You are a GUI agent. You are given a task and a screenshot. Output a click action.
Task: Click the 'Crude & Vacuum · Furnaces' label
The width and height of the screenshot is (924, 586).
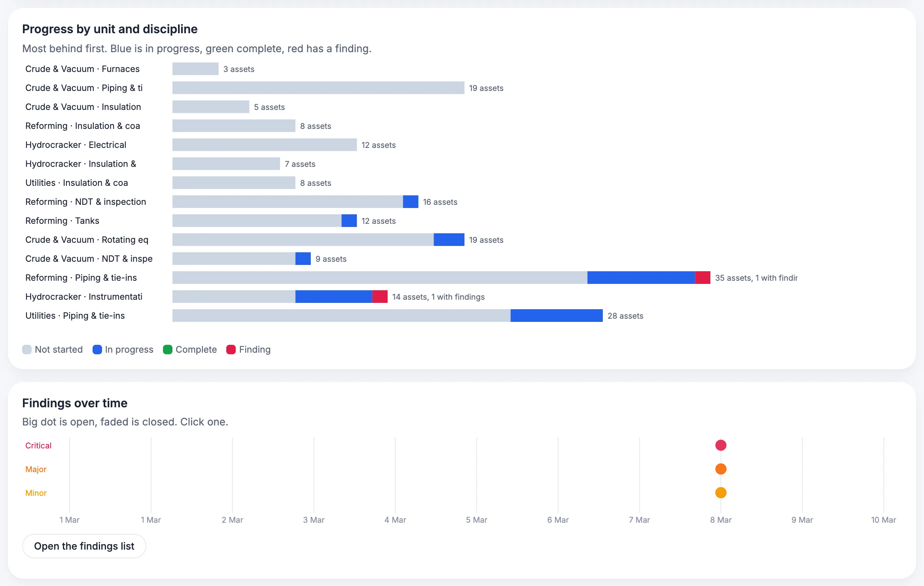[x=82, y=69]
